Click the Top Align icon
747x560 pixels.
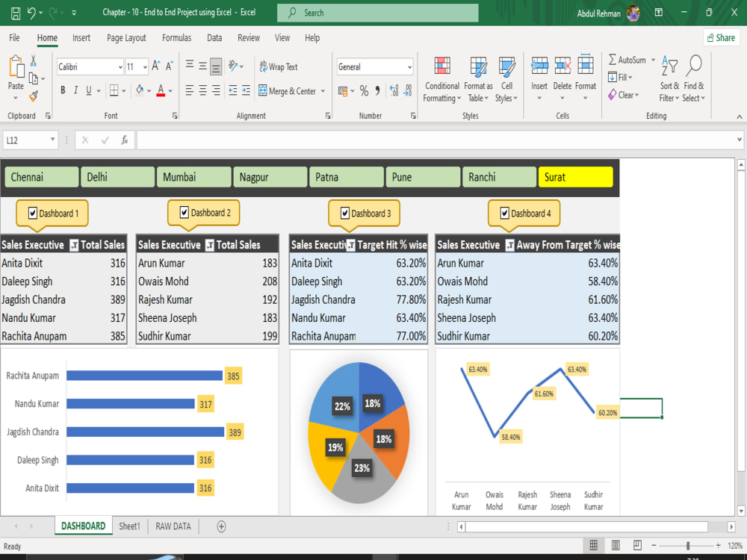pos(190,65)
